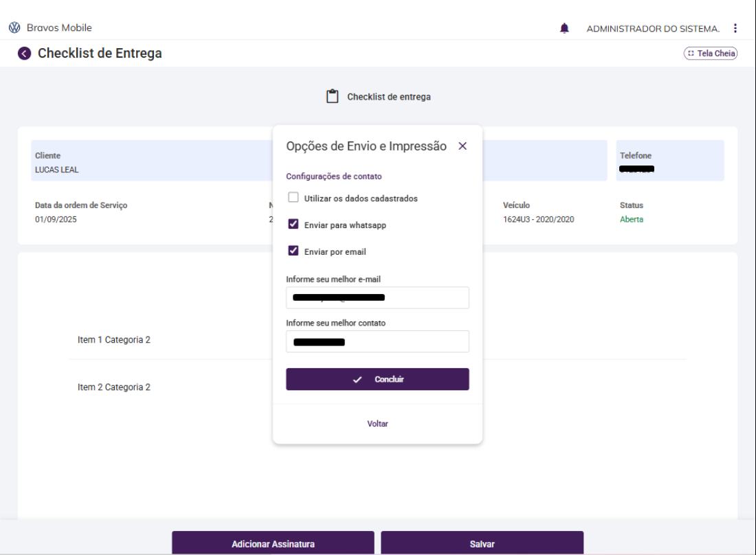Click the checkmark icon on Concluir

357,380
